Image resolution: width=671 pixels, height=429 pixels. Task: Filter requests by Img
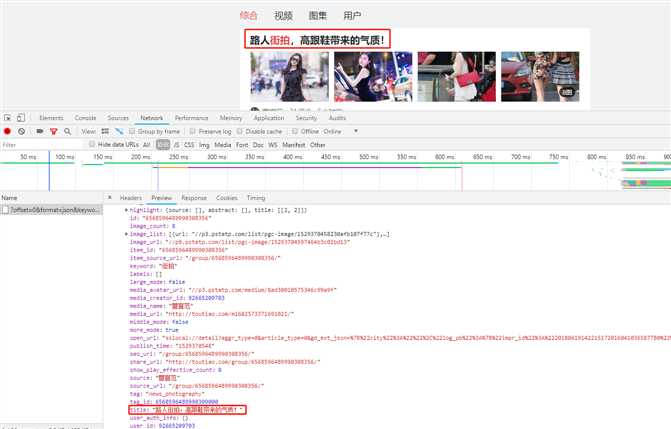click(x=204, y=145)
